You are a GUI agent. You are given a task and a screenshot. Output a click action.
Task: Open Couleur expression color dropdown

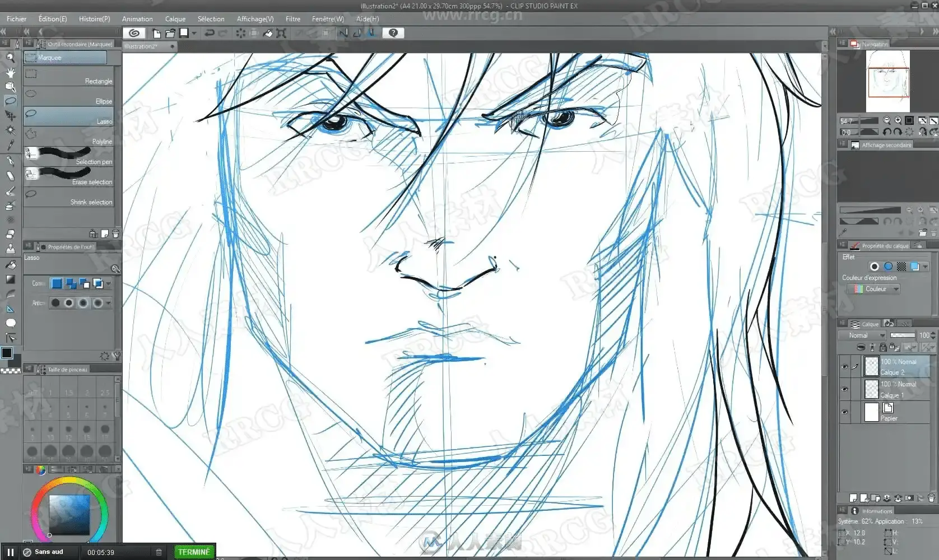coord(873,289)
